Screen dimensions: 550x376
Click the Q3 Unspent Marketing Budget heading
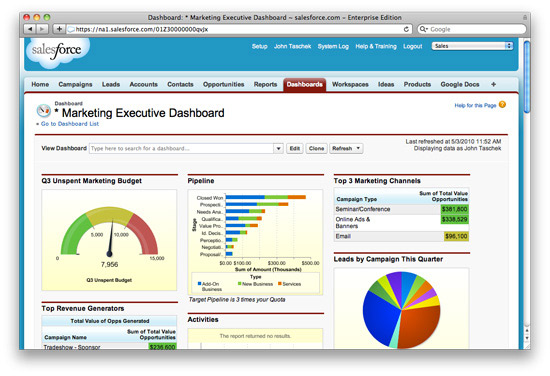[x=92, y=181]
